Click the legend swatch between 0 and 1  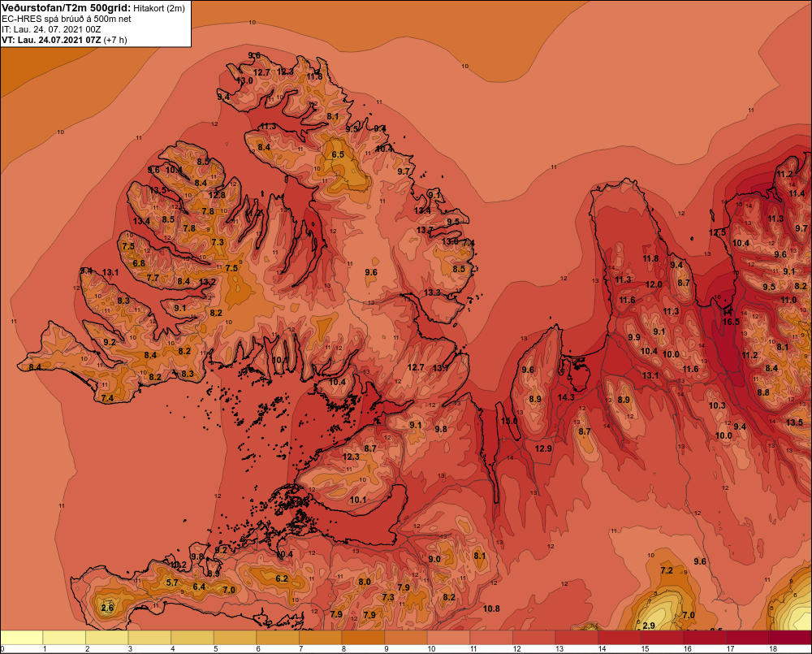[22, 637]
